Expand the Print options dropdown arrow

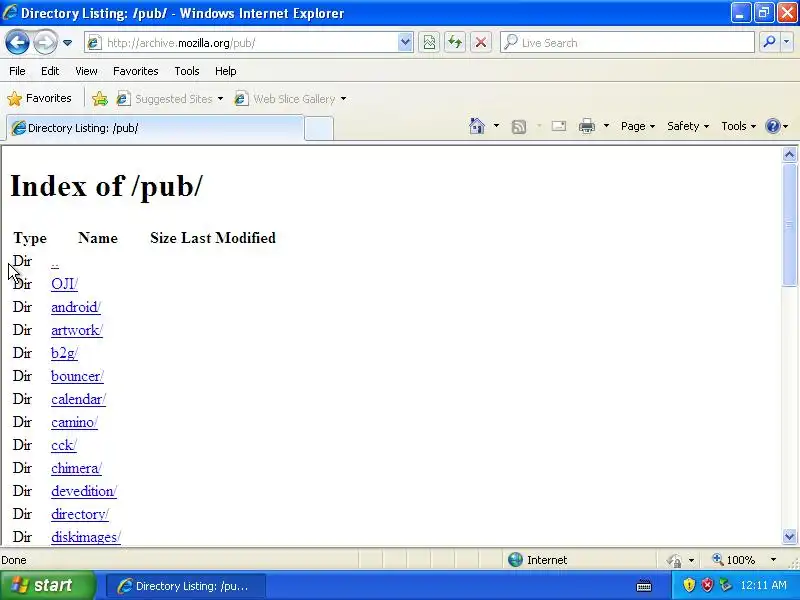606,126
